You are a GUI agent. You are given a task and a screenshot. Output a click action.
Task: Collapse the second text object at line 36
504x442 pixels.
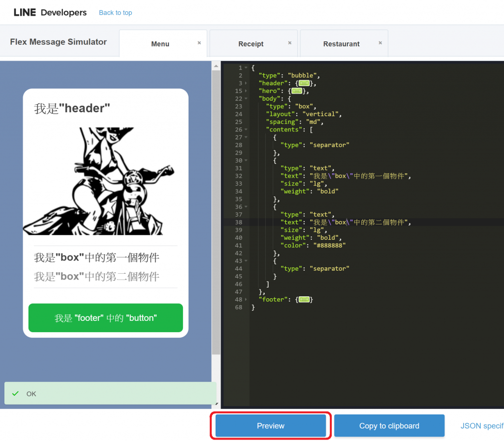point(246,207)
